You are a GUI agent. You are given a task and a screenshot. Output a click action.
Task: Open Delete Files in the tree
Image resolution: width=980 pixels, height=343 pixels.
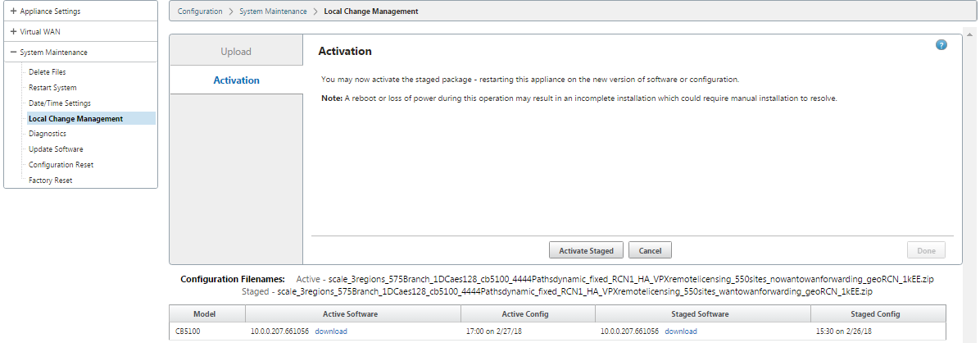tap(47, 72)
